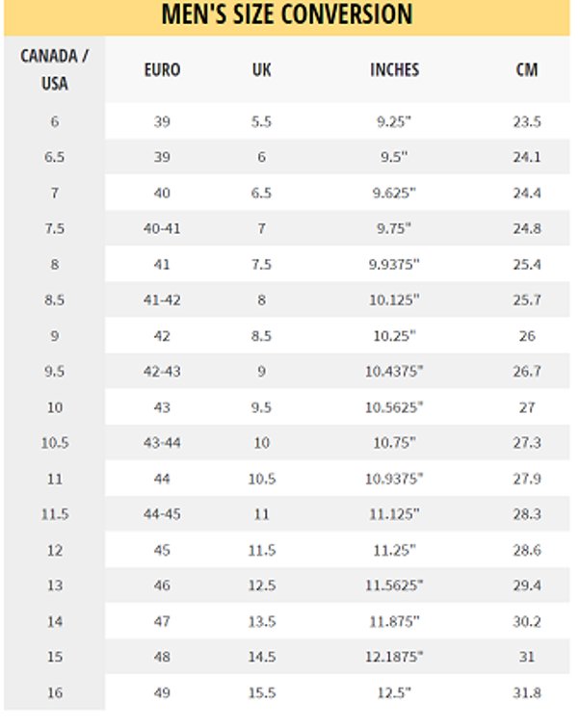Click the Canada/USA size 9.5 cell

(54, 372)
